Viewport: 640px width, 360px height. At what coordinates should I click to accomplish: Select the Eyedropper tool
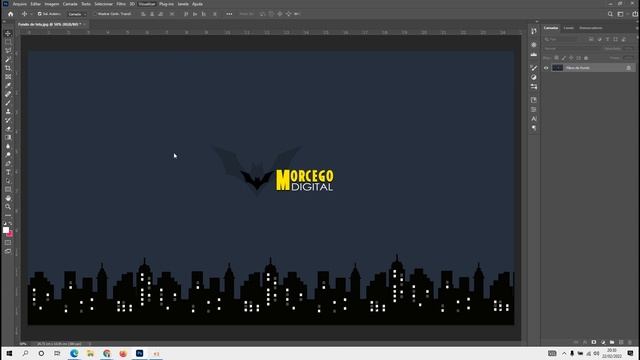coord(8,85)
